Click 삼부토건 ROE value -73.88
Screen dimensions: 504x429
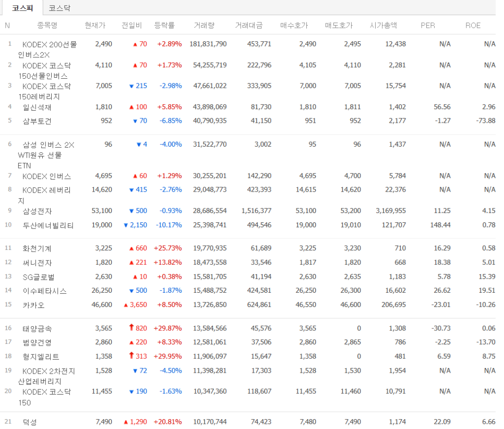(486, 121)
